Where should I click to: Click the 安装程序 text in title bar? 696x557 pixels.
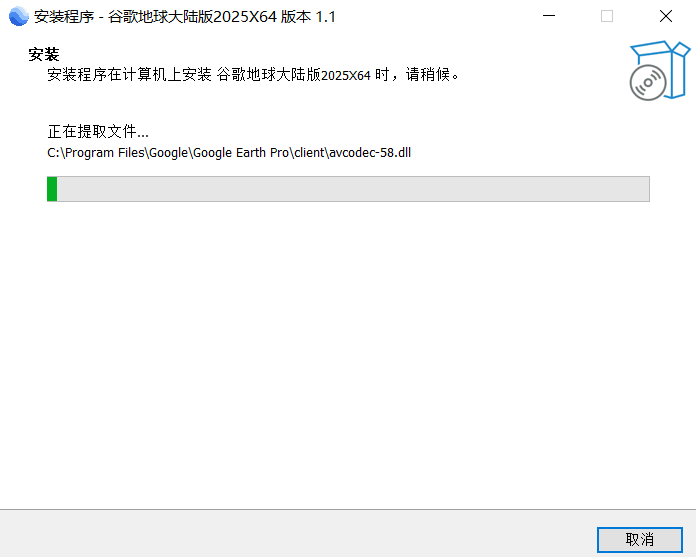click(x=64, y=16)
